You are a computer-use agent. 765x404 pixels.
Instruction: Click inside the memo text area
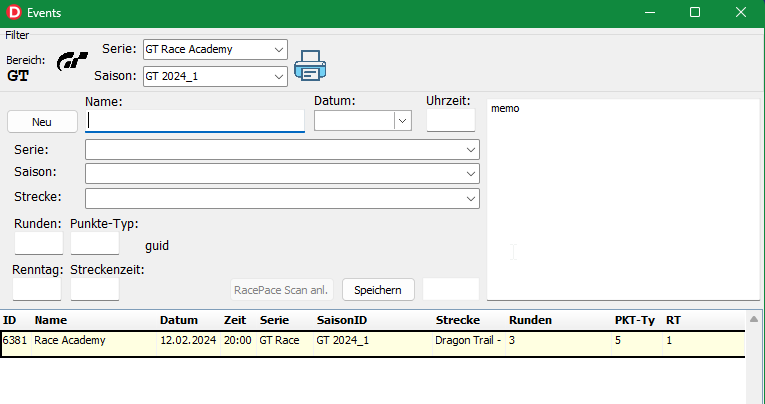pyautogui.click(x=620, y=200)
